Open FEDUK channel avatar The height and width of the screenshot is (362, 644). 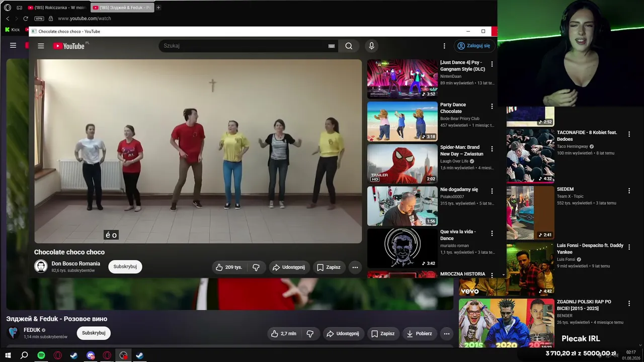[14, 332]
